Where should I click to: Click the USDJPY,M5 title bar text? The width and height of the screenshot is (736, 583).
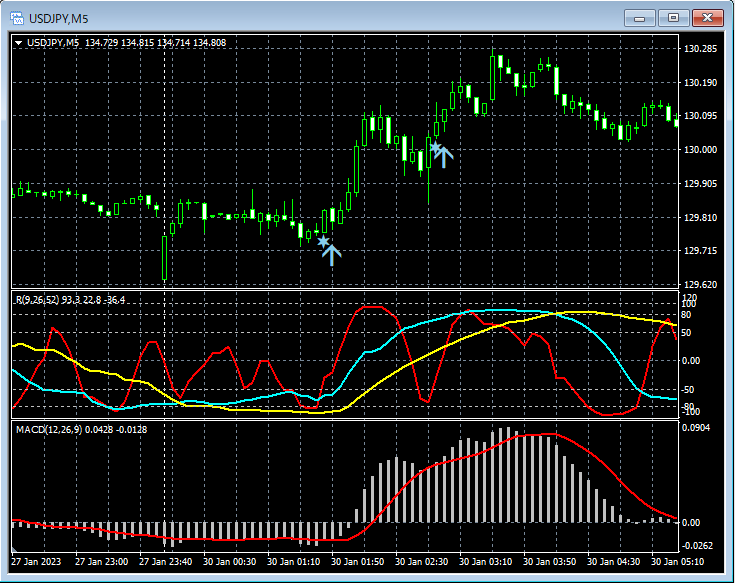(59, 17)
